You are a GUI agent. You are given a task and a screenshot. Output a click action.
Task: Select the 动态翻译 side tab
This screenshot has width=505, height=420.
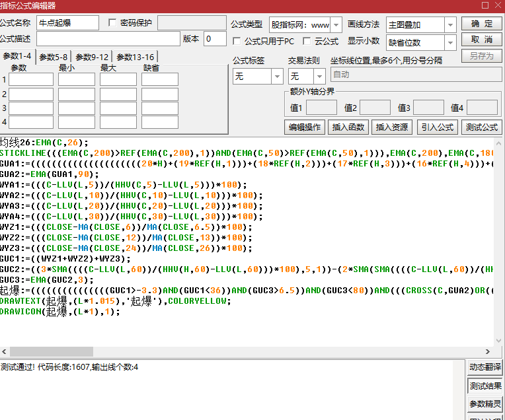[x=485, y=367]
